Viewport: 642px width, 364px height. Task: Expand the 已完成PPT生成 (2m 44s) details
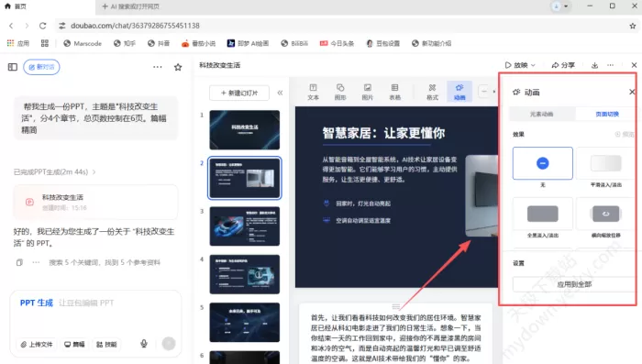54,172
